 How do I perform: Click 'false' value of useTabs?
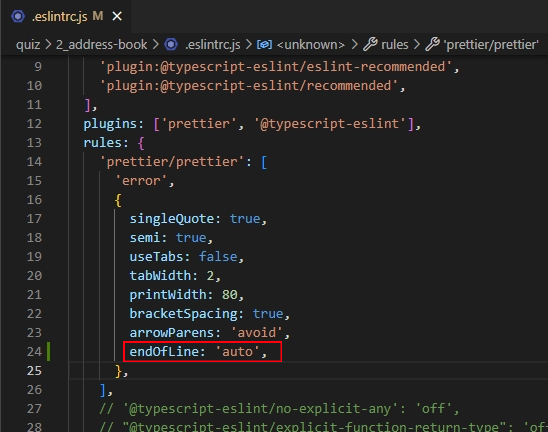pos(218,257)
